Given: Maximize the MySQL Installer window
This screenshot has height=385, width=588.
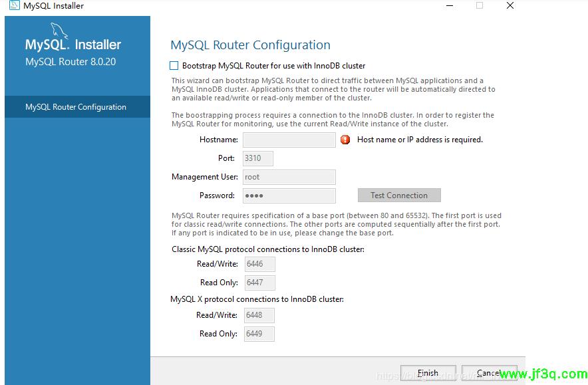Looking at the screenshot, I should [479, 6].
